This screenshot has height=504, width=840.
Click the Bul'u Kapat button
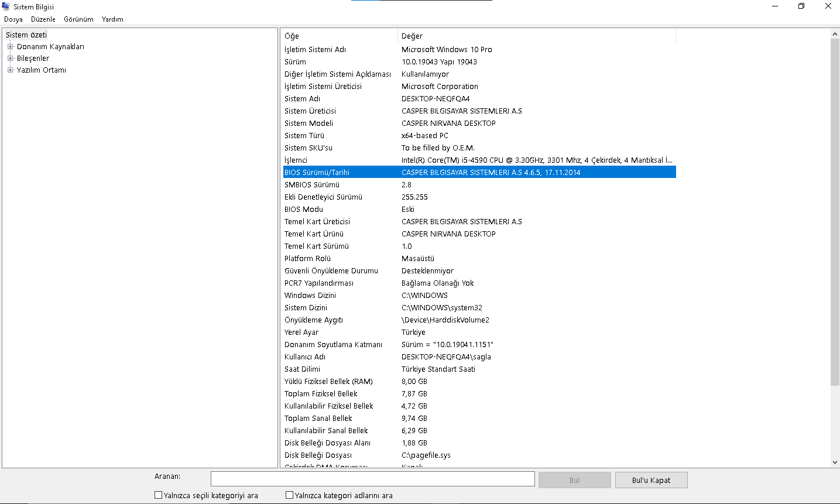pyautogui.click(x=652, y=480)
